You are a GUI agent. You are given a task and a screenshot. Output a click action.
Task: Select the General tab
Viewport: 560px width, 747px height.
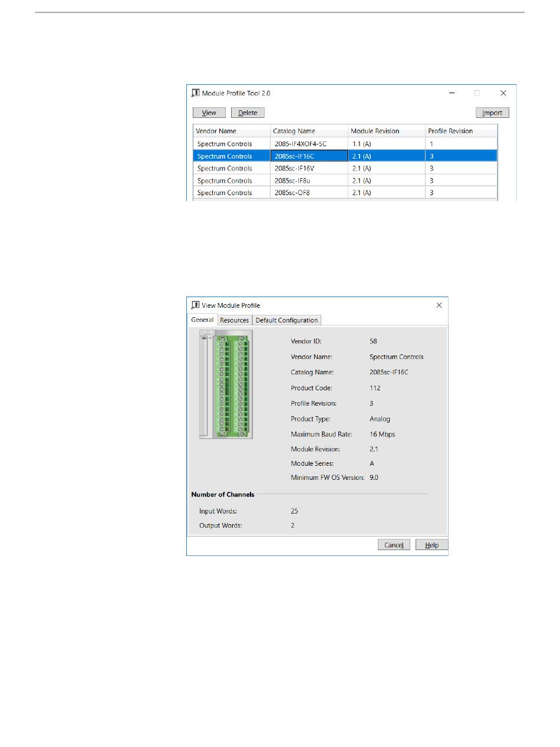202,320
